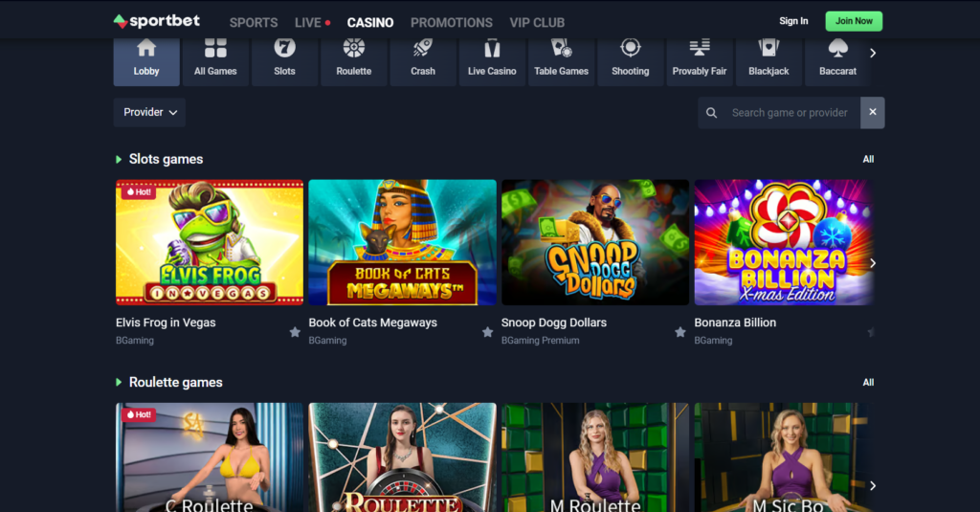980x512 pixels.
Task: Open the Slots category
Action: click(284, 61)
